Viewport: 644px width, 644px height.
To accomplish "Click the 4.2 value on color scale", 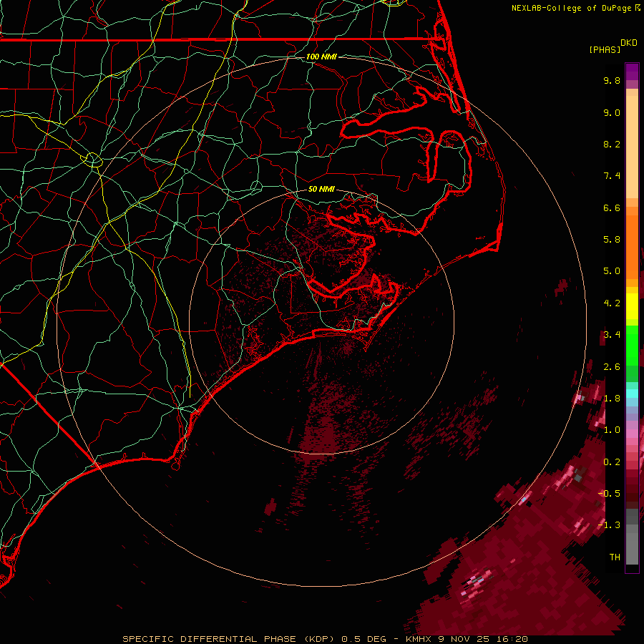I will 612,303.
